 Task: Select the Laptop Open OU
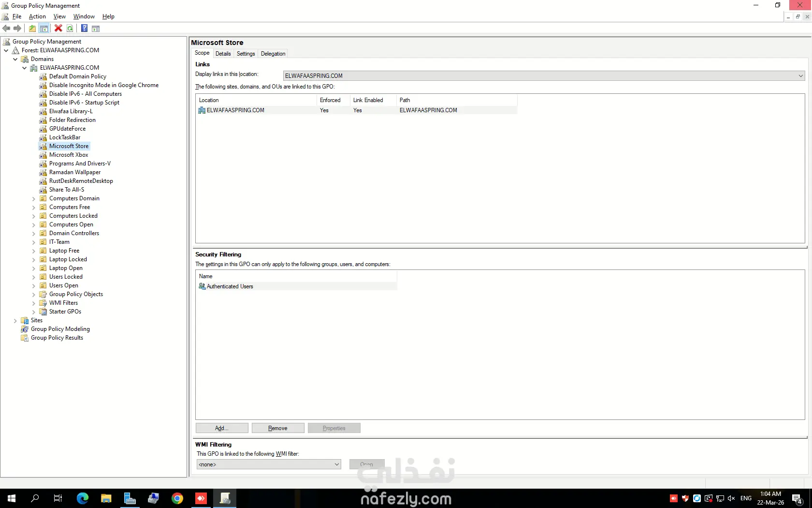coord(66,268)
